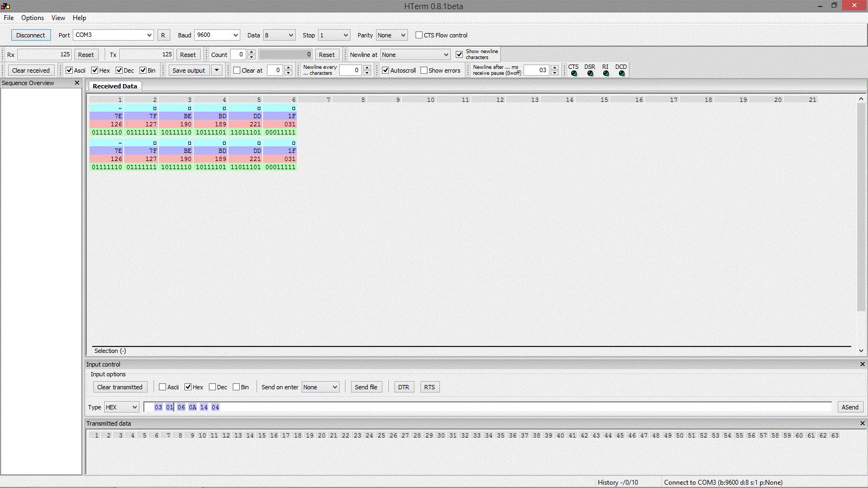The height and width of the screenshot is (488, 868).
Task: Open the Port COM3 dropdown
Action: pos(113,35)
